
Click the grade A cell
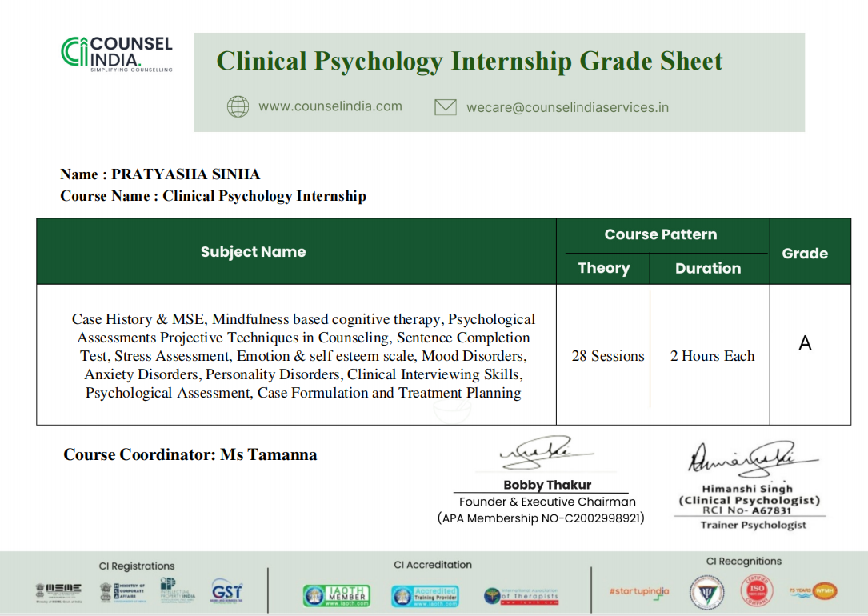(x=805, y=344)
